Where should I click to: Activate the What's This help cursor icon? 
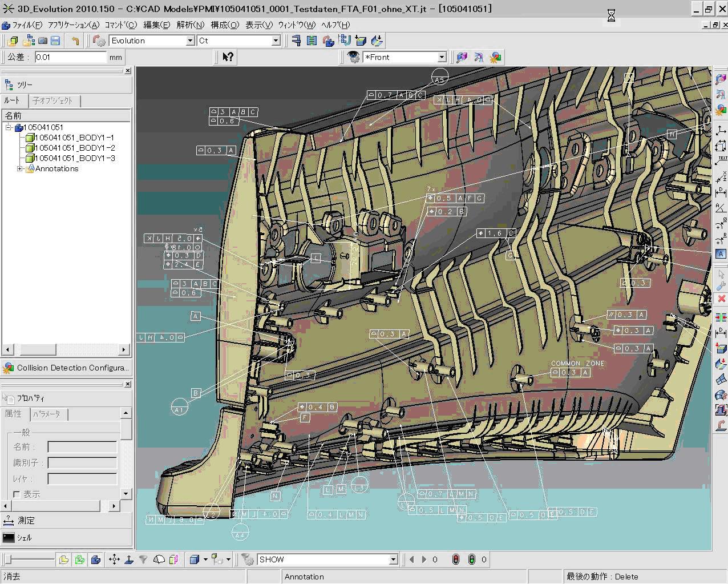(x=228, y=57)
